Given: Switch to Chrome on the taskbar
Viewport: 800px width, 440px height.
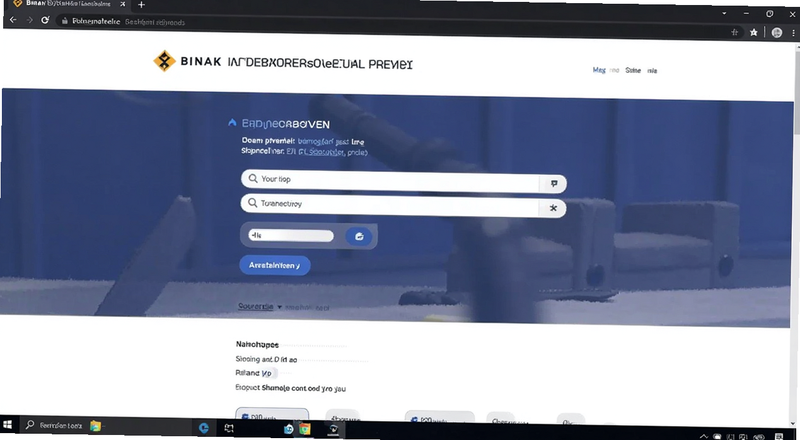Looking at the screenshot, I should [x=304, y=429].
